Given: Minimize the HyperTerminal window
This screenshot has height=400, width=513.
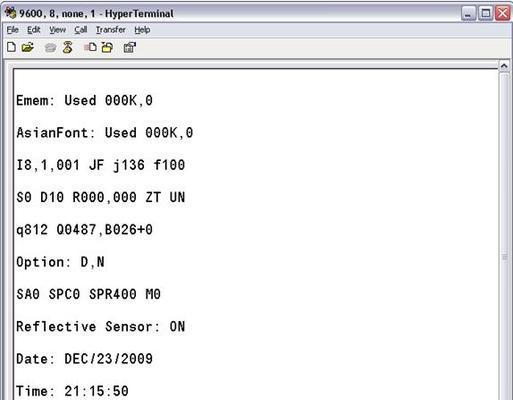Looking at the screenshot, I should [469, 14].
